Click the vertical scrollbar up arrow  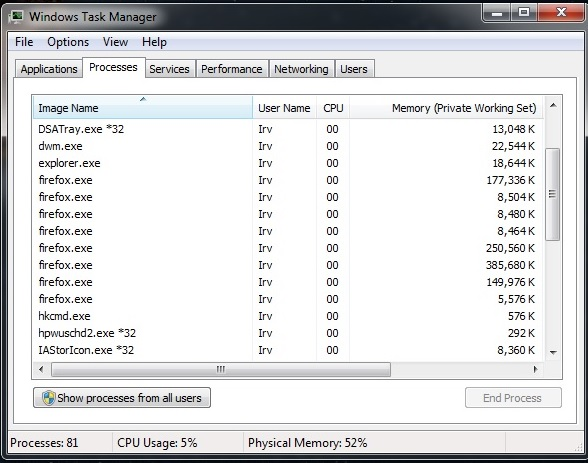click(553, 106)
